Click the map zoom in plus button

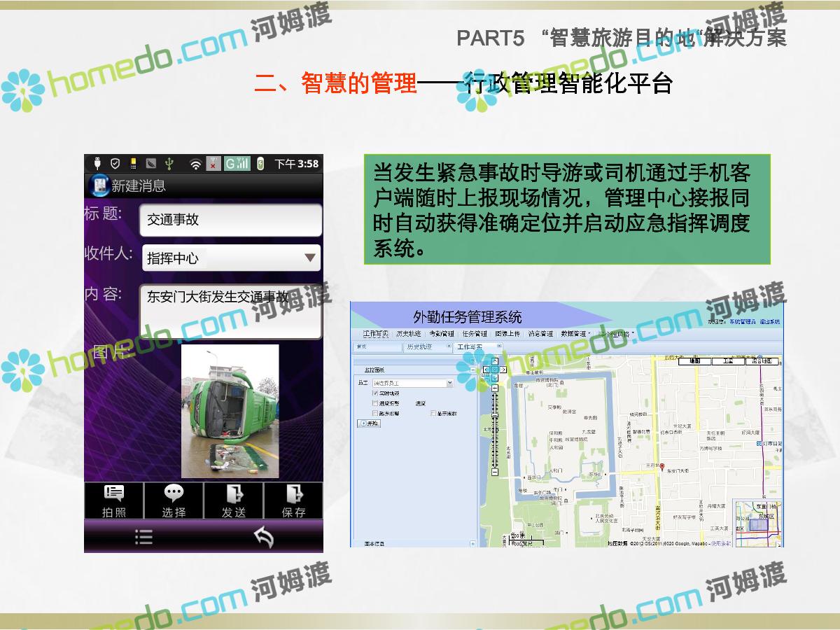[495, 388]
